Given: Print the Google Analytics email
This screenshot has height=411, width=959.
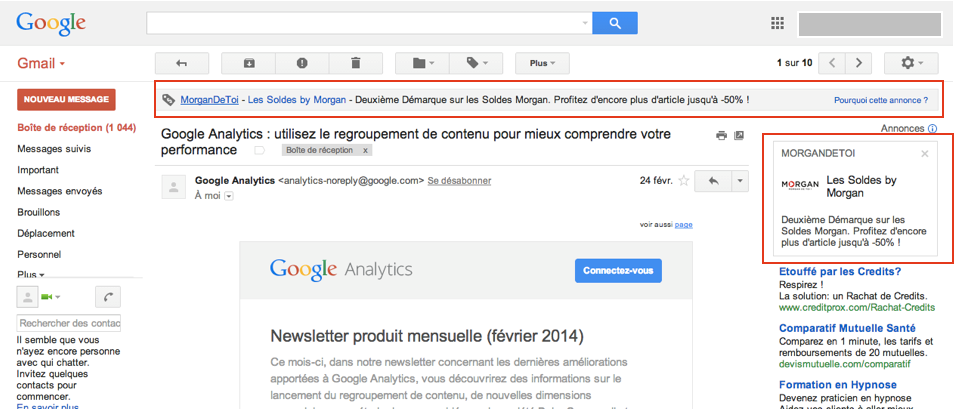Looking at the screenshot, I should (x=722, y=135).
